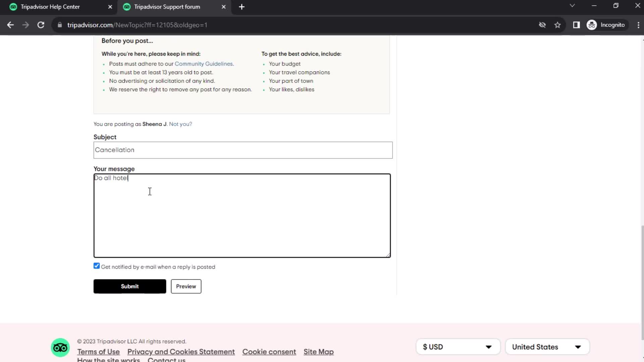Image resolution: width=644 pixels, height=362 pixels.
Task: Click the Subject input field
Action: tap(243, 150)
